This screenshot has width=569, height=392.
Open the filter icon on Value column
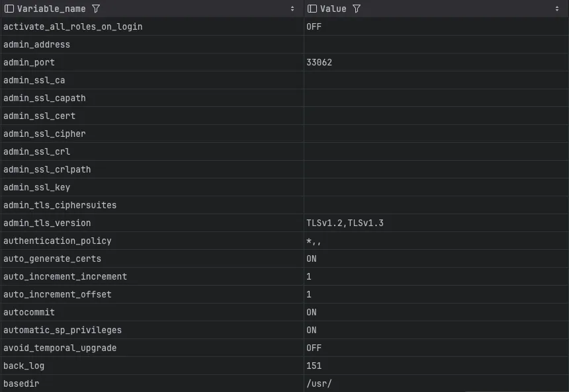[355, 9]
